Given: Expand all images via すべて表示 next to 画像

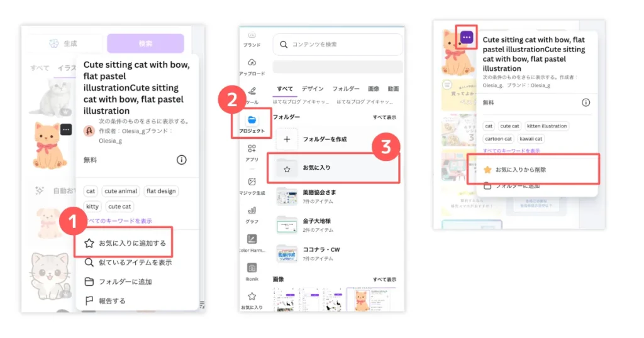Looking at the screenshot, I should coord(384,279).
